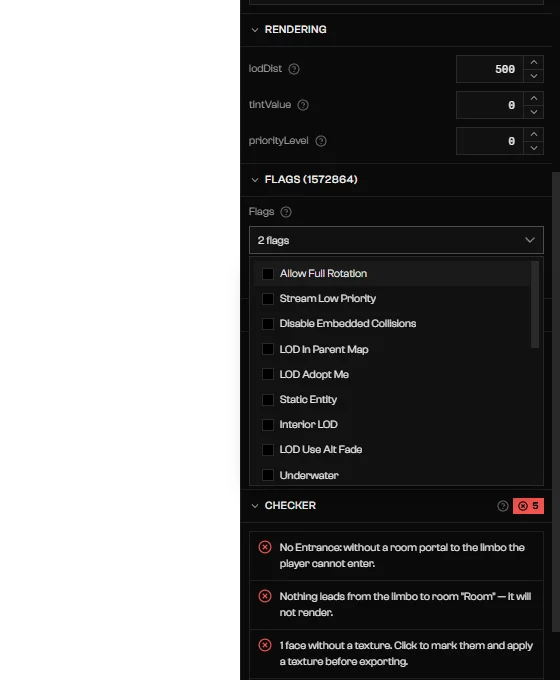Decrease priorityLevel with down arrow
The width and height of the screenshot is (560, 680).
point(534,148)
